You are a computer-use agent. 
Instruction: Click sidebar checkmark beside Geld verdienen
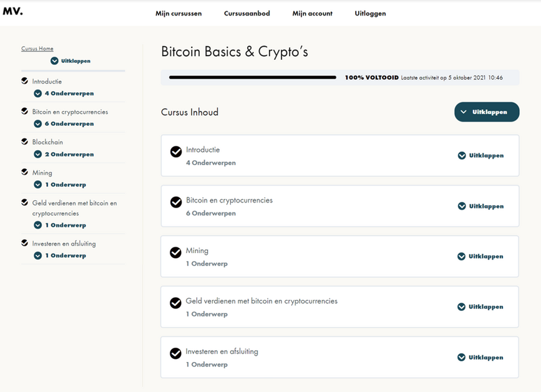coord(24,202)
